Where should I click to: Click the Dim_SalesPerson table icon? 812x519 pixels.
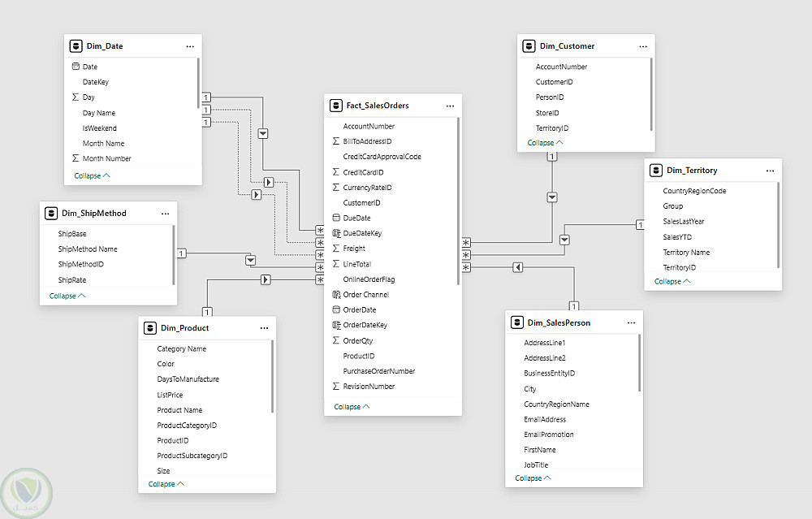(516, 322)
